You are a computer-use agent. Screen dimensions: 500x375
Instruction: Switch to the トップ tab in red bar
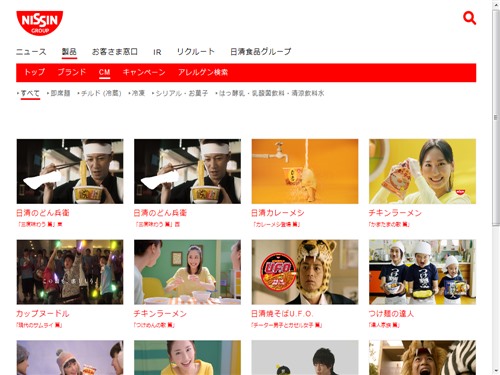34,72
